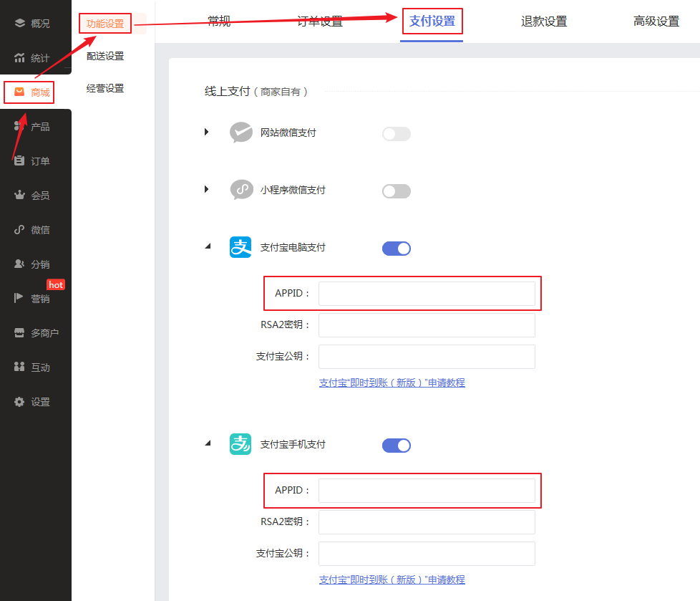Click the 多商户 multi-merchant store icon
700x601 pixels.
(20, 333)
